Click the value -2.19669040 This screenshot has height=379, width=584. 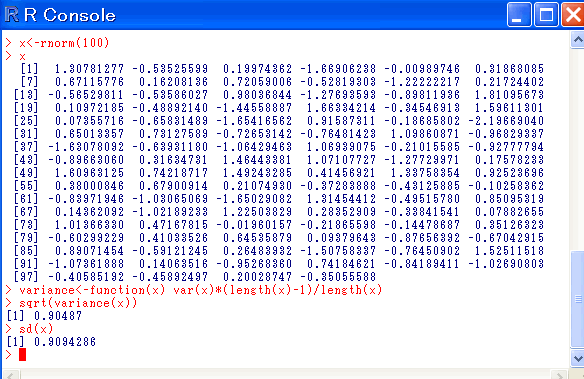(506, 121)
